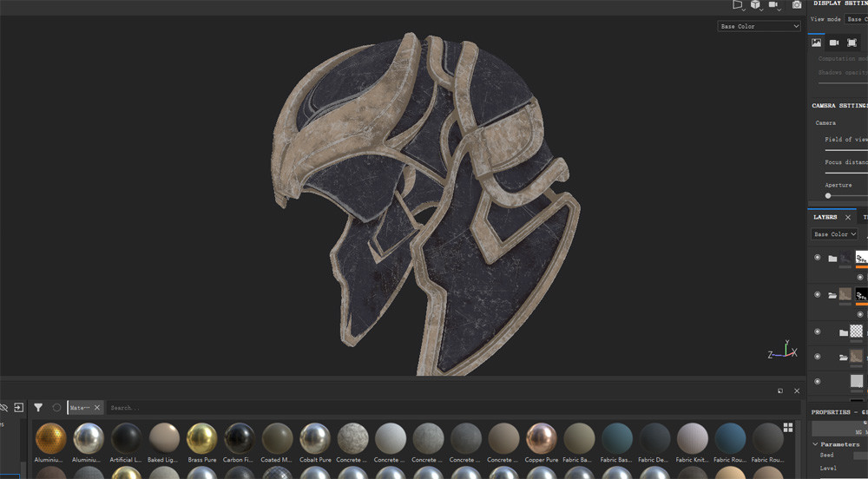Select the white mask thumbnail of top folder
The height and width of the screenshot is (479, 868).
pos(861,257)
